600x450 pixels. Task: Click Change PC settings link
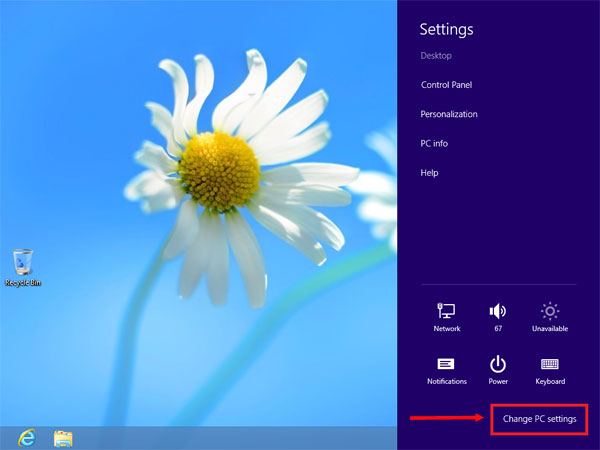[539, 419]
